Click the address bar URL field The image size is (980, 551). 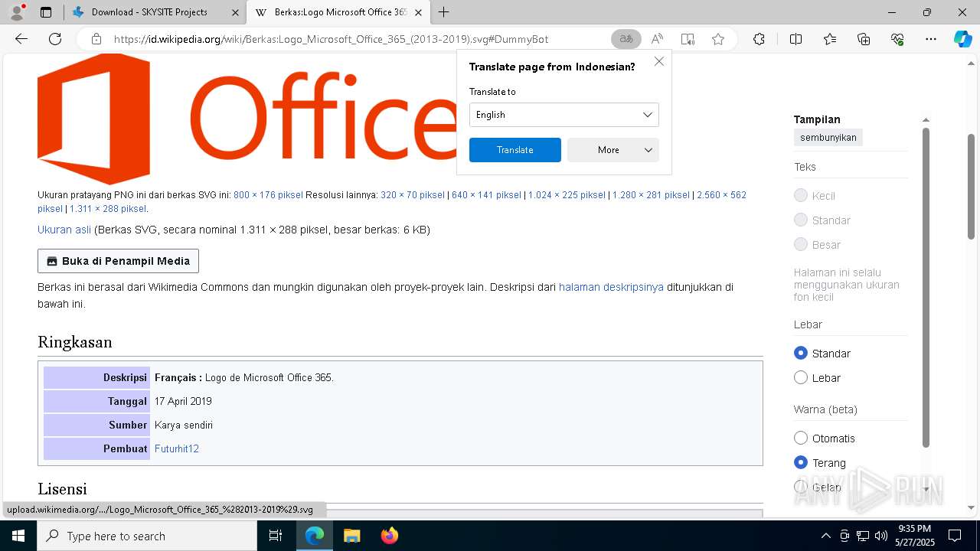coord(331,39)
